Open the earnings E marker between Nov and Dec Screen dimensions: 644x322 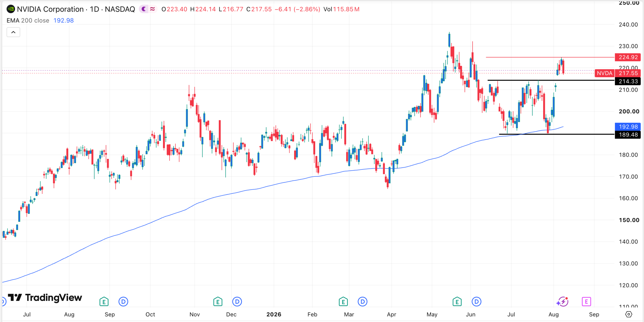click(218, 301)
